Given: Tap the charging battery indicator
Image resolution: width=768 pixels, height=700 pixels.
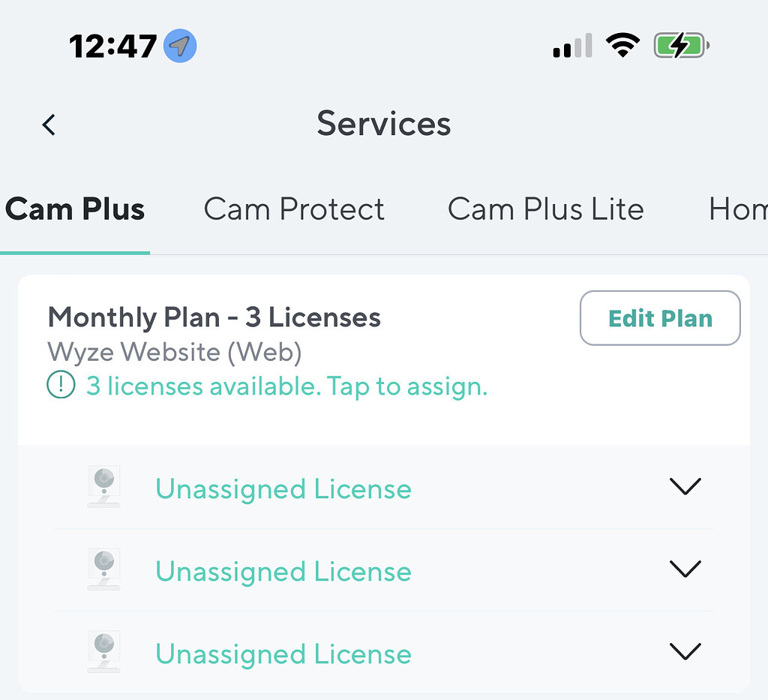Looking at the screenshot, I should click(x=679, y=45).
